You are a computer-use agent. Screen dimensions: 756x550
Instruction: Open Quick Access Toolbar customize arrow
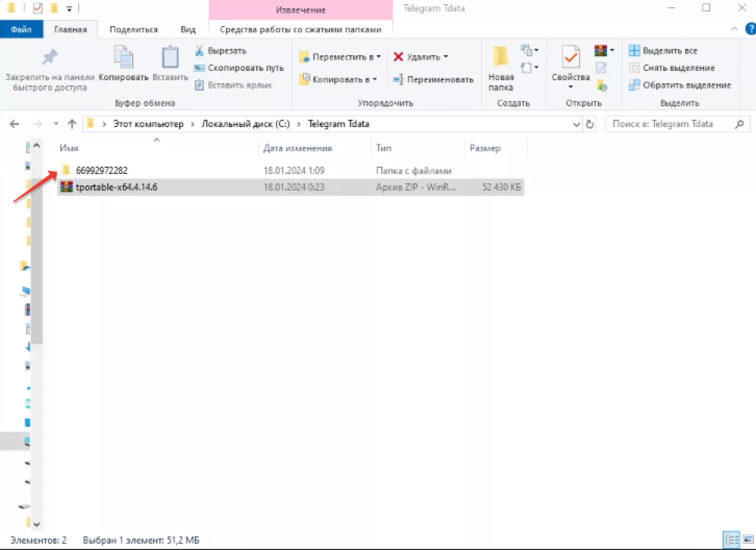pos(69,8)
